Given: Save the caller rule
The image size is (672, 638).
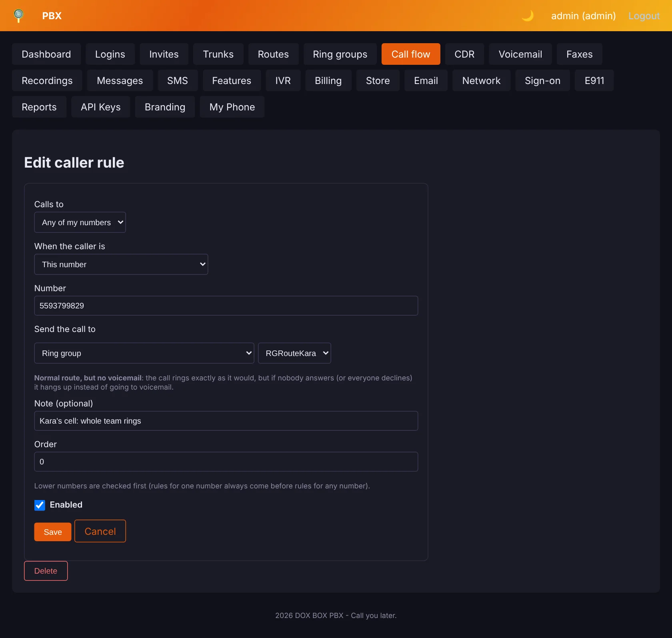Looking at the screenshot, I should [53, 532].
